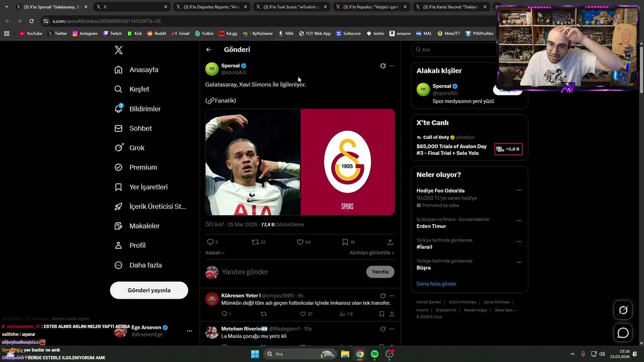
Task: Click the back arrow next to Gönderi
Action: (209, 50)
